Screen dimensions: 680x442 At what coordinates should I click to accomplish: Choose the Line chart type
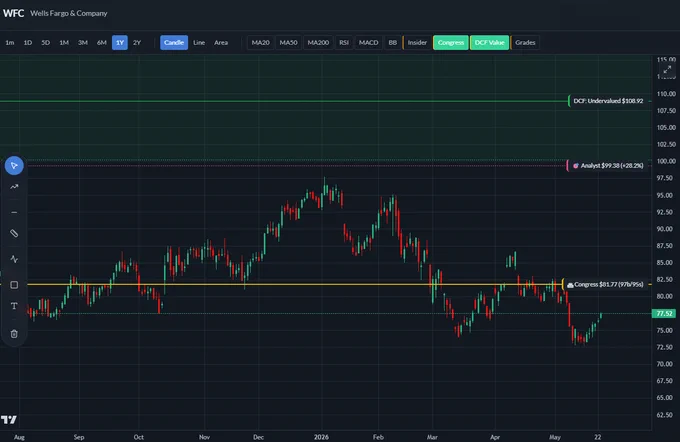(199, 43)
